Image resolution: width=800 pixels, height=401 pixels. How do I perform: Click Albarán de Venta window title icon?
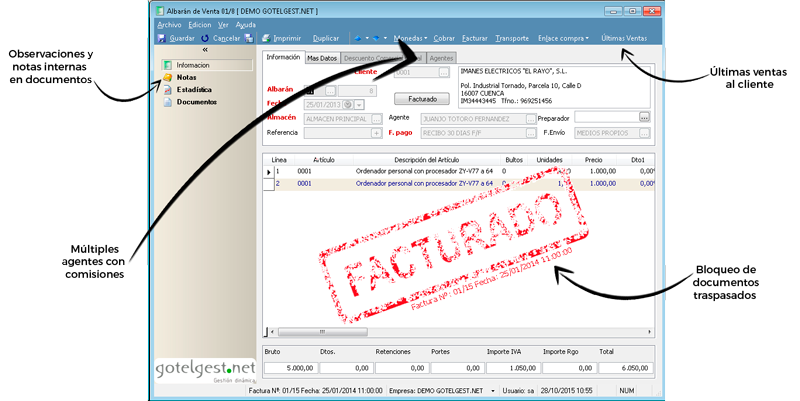coord(160,11)
